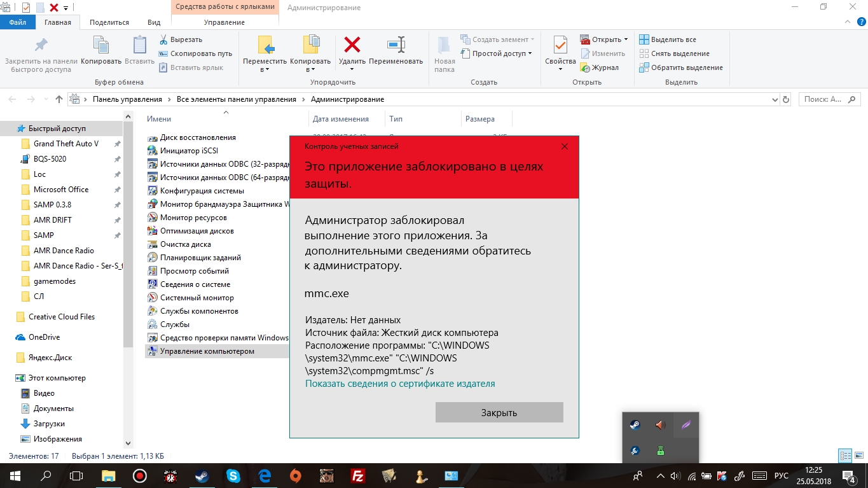
Task: Click the Steam icon in tray popup
Action: [x=635, y=425]
